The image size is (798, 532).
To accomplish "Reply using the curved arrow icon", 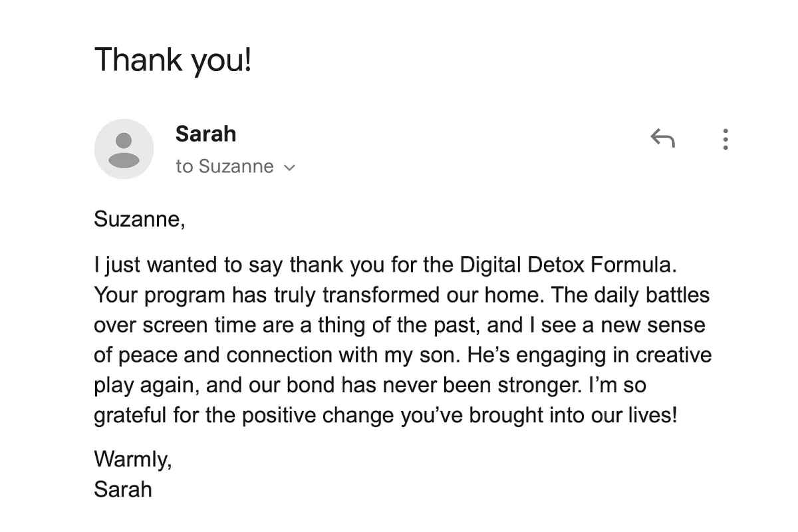I will point(662,138).
